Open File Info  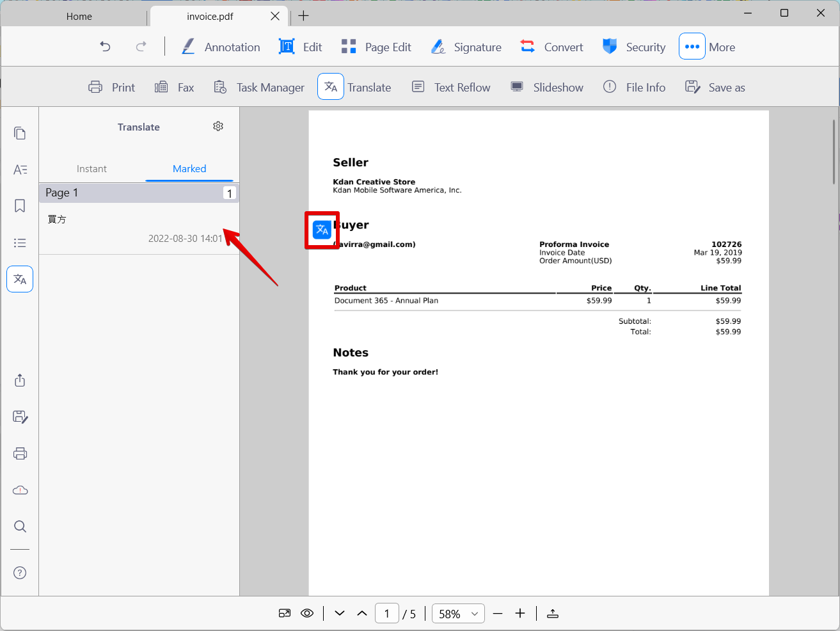(634, 87)
